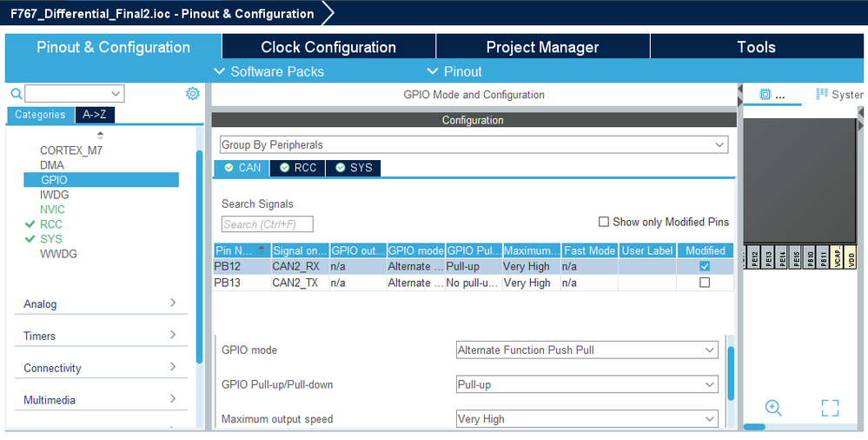Uncheck the Modified box for PB12

pos(705,266)
